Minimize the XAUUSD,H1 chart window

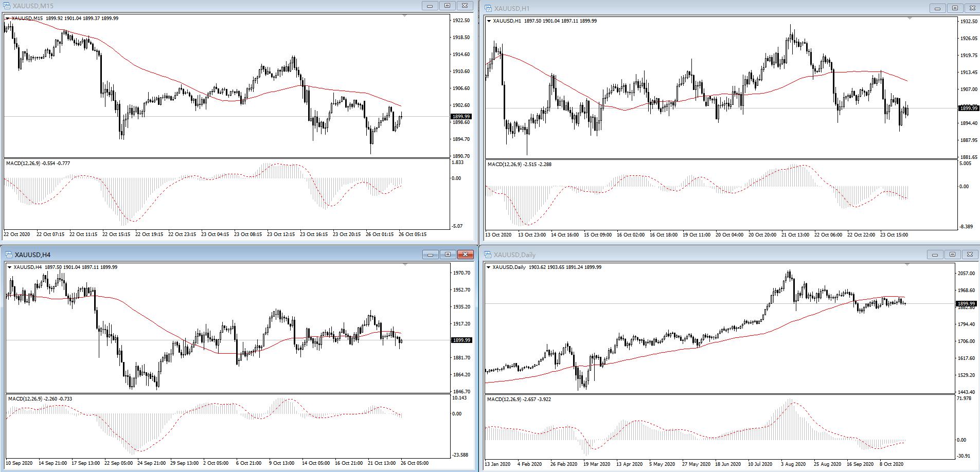click(x=938, y=8)
